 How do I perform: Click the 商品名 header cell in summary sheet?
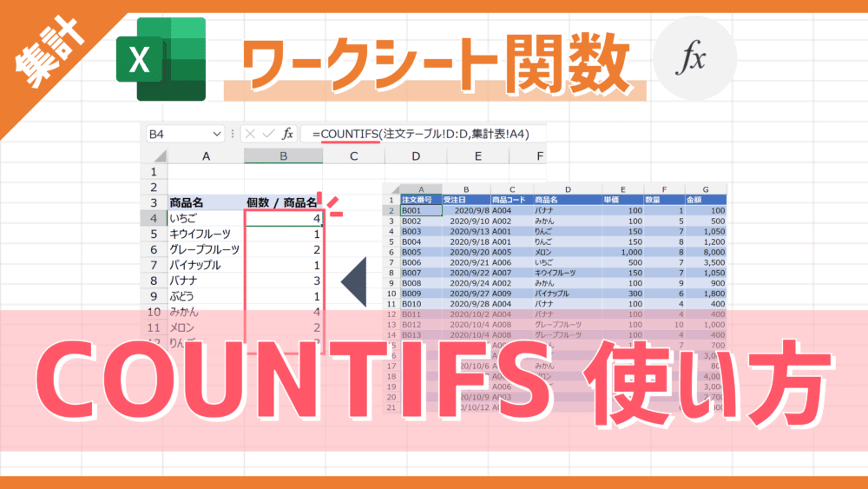coord(206,202)
